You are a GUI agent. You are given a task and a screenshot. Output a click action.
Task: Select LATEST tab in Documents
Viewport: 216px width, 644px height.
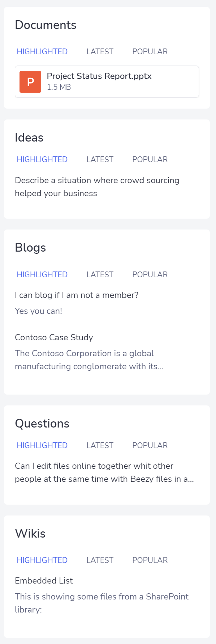[100, 51]
